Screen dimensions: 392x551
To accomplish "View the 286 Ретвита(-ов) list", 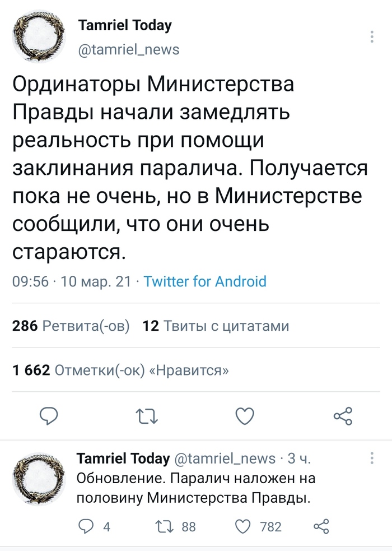I will [71, 326].
